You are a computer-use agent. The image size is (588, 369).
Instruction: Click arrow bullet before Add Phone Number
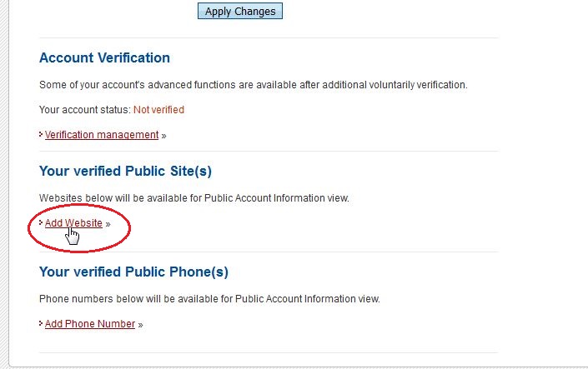click(x=41, y=323)
